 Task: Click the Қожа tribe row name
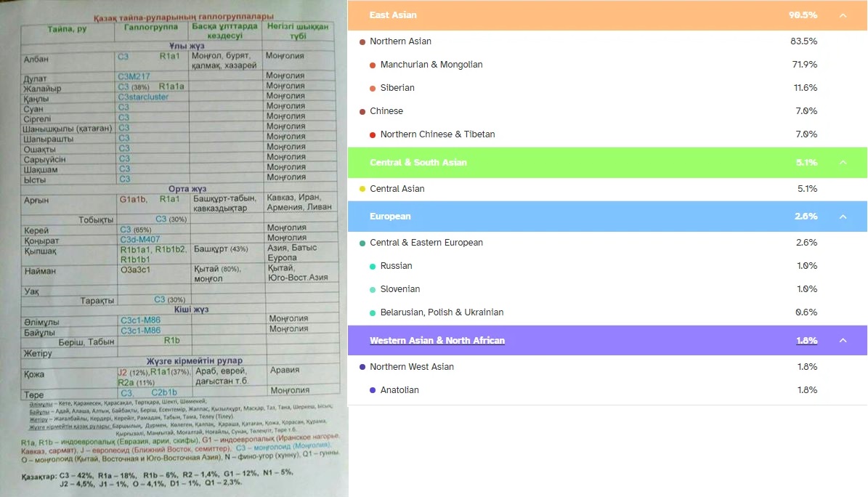coord(34,374)
